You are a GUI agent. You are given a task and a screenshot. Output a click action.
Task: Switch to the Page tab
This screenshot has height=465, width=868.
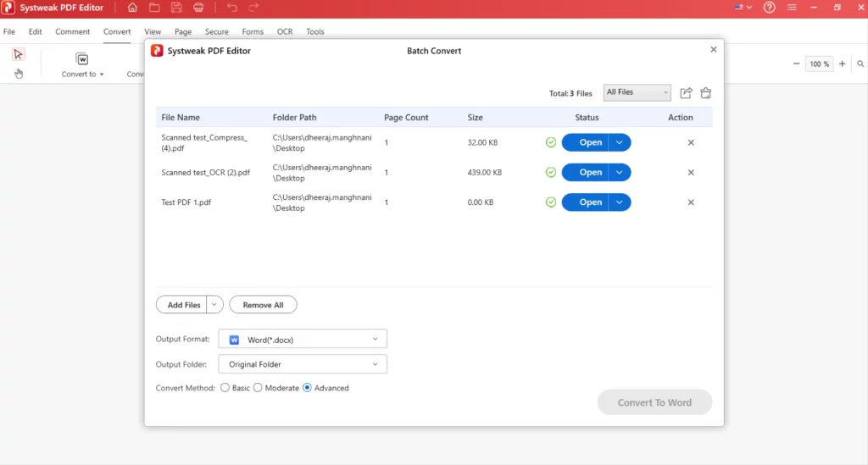pos(183,31)
